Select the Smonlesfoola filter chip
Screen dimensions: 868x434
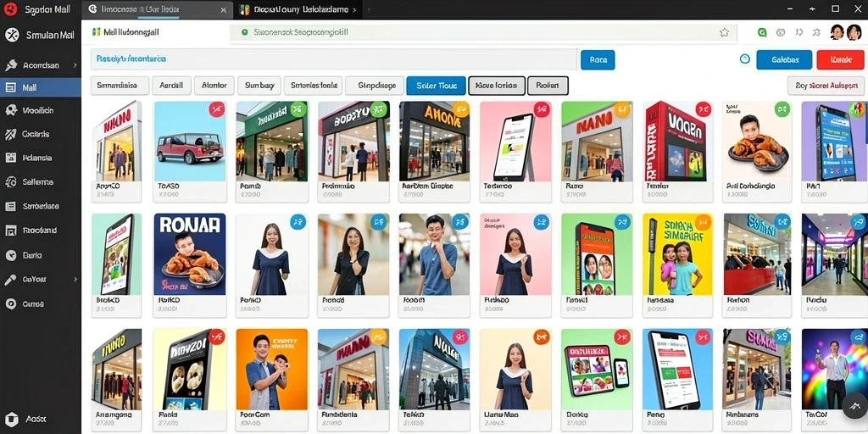[x=314, y=86]
